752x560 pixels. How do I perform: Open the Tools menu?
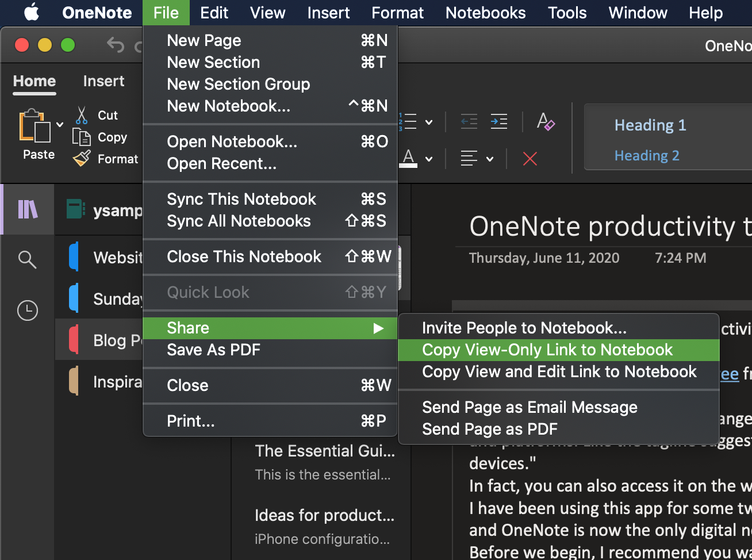pyautogui.click(x=567, y=13)
